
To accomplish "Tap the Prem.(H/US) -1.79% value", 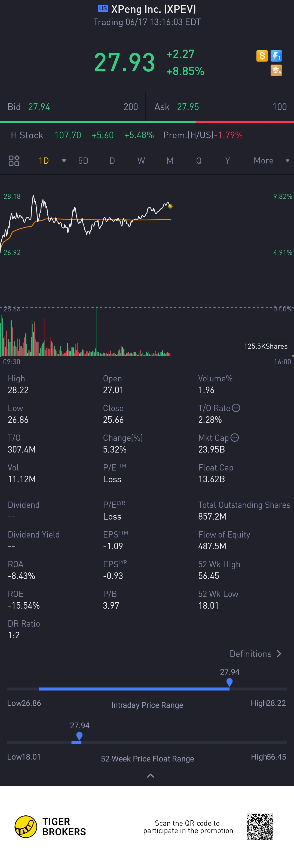I will [229, 135].
